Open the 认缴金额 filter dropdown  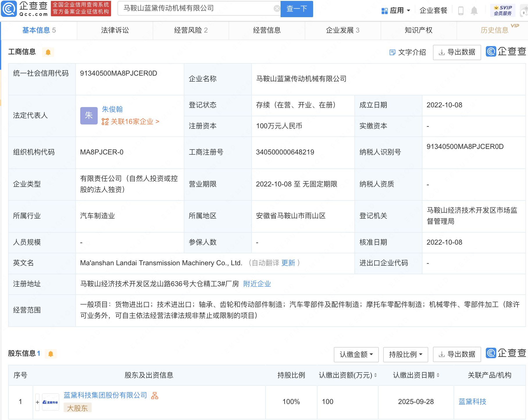click(356, 354)
